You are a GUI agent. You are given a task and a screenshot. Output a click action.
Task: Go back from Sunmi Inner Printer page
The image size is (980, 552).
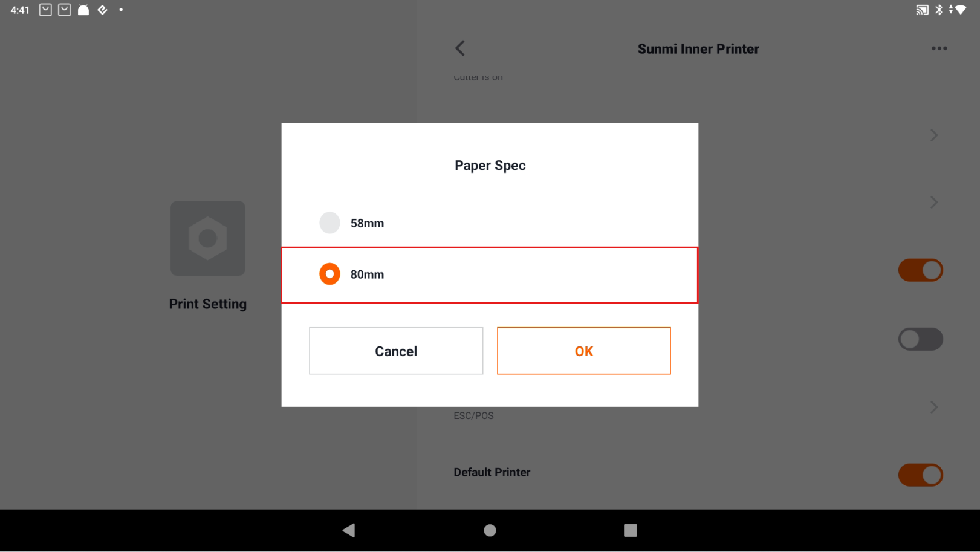click(460, 48)
